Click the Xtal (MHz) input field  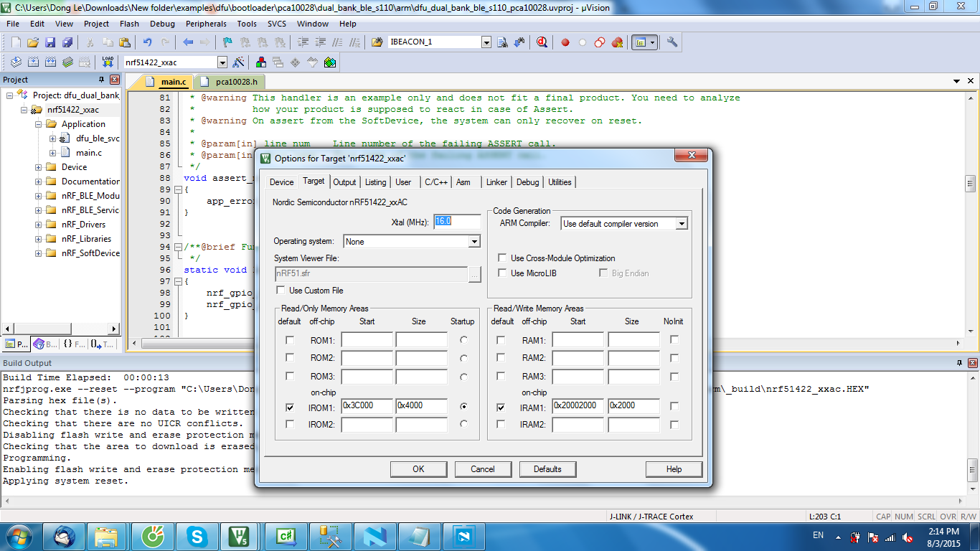457,222
